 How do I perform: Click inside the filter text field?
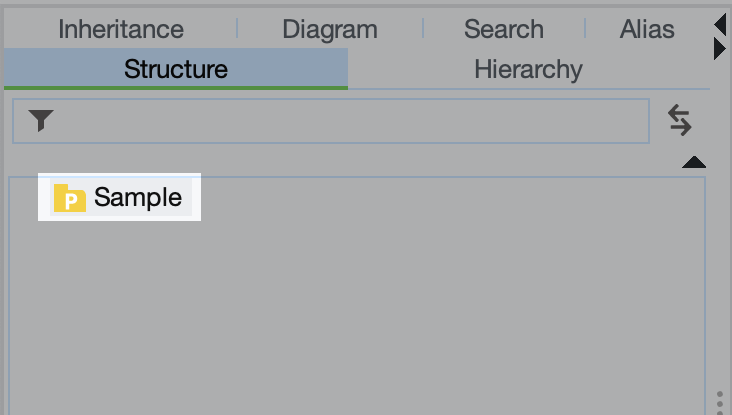(x=350, y=121)
